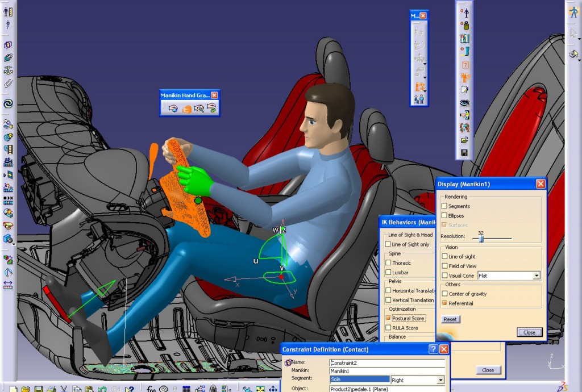Click the Name field containing Constraint2

(386, 362)
